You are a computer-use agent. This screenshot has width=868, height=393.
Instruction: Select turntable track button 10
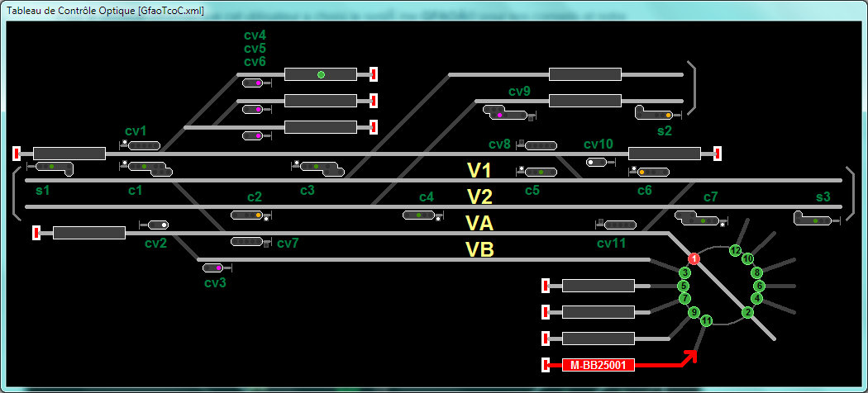[748, 258]
